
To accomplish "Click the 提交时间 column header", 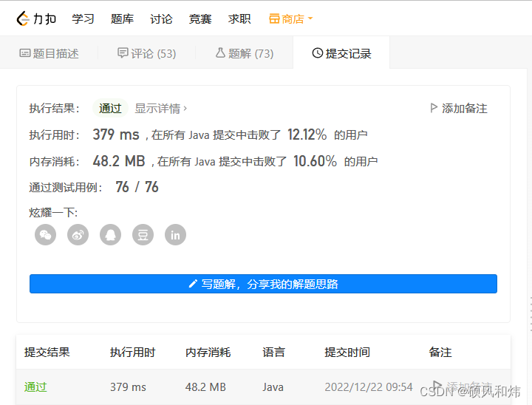I will tap(347, 353).
